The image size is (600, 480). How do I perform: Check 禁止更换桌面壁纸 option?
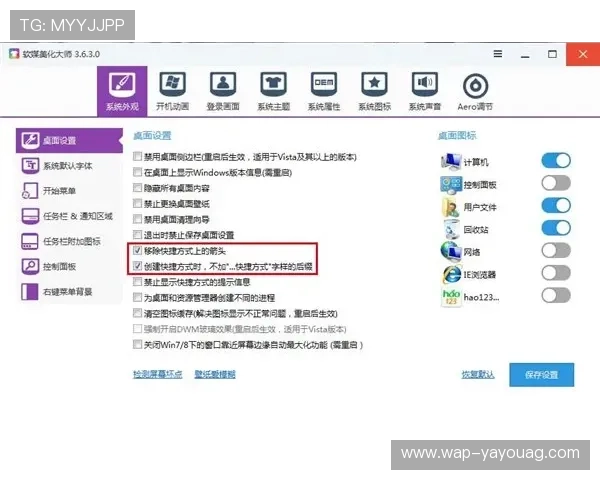[137, 203]
